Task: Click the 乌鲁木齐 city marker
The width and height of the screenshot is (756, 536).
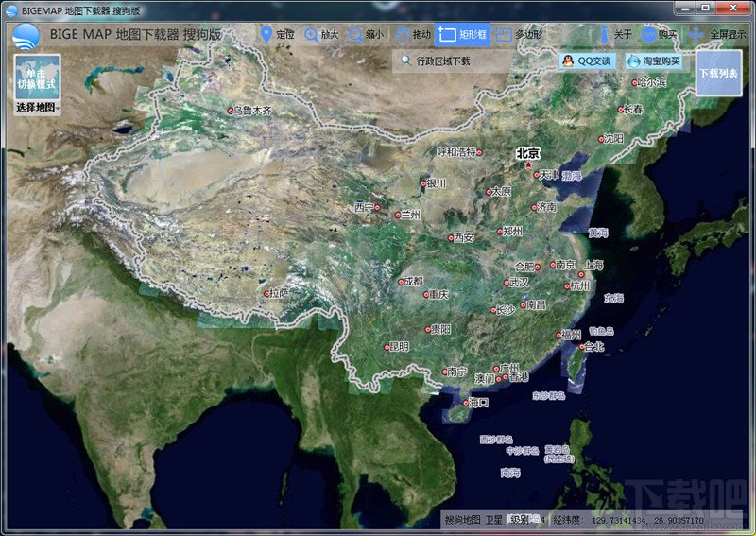Action: pyautogui.click(x=231, y=111)
